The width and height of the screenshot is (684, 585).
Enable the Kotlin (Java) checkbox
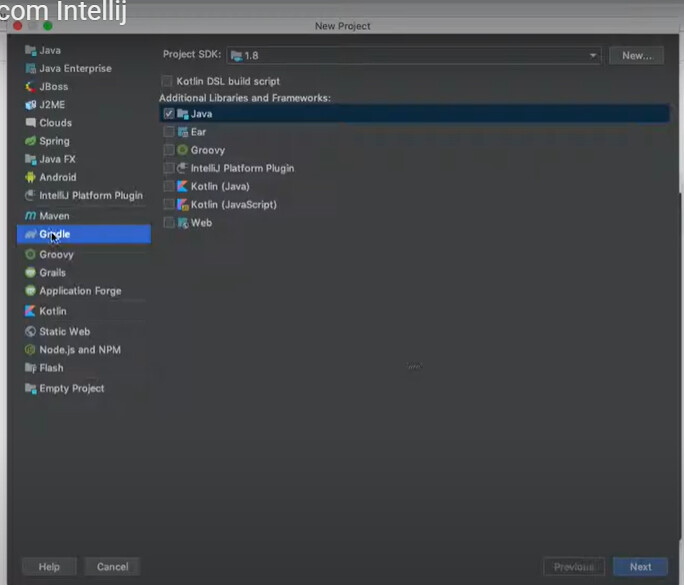tap(169, 187)
